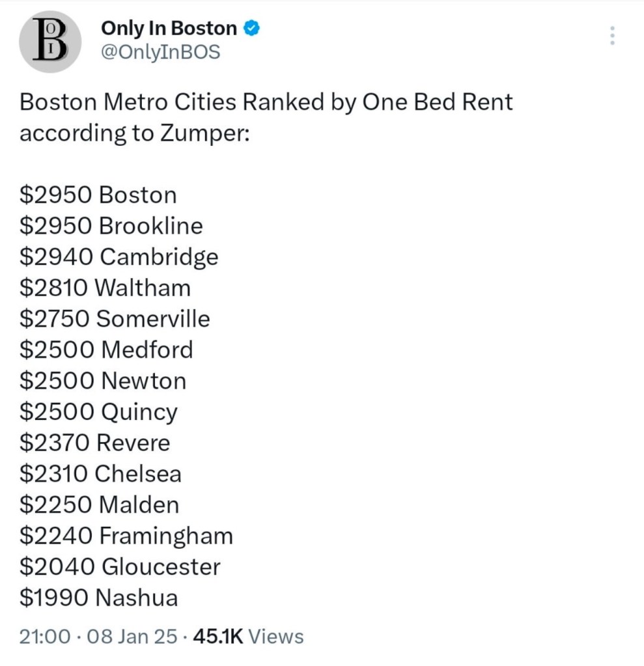Image resolution: width=644 pixels, height=666 pixels.
Task: Open the three-dot more options menu
Action: [x=611, y=35]
